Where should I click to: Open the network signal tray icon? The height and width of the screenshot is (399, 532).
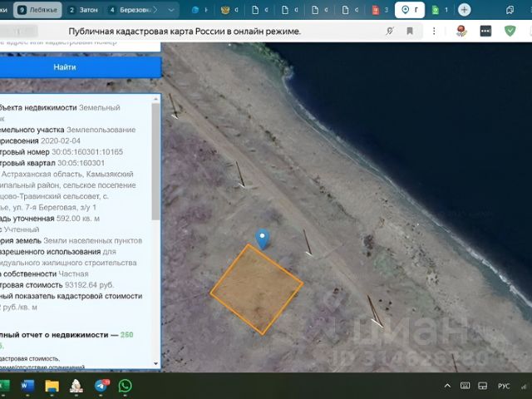(x=525, y=386)
